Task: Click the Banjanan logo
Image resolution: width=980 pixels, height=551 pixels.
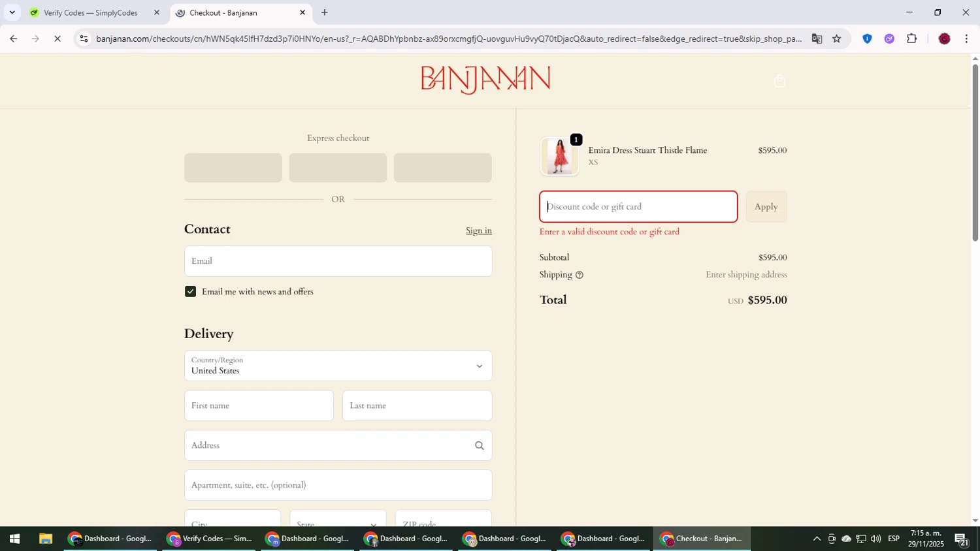Action: click(x=485, y=80)
